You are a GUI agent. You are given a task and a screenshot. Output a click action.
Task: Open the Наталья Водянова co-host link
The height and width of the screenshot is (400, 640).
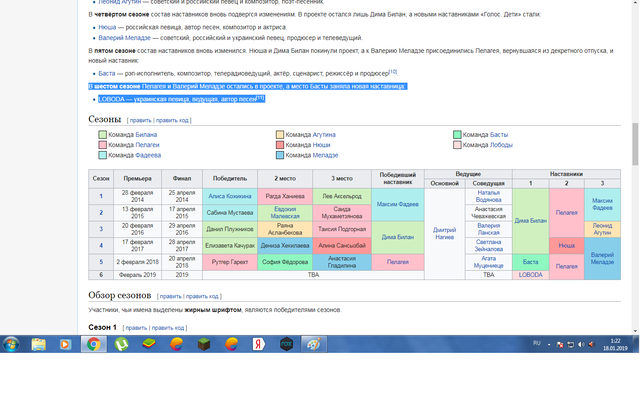489,196
